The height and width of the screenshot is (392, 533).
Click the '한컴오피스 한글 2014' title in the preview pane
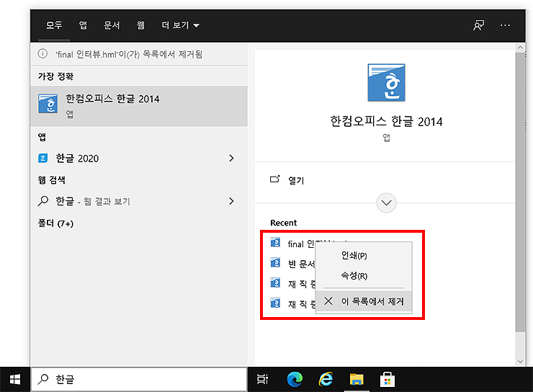point(386,121)
